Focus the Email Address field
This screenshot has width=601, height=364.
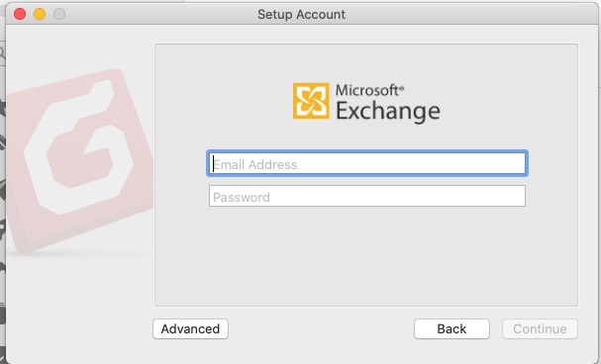tap(367, 163)
